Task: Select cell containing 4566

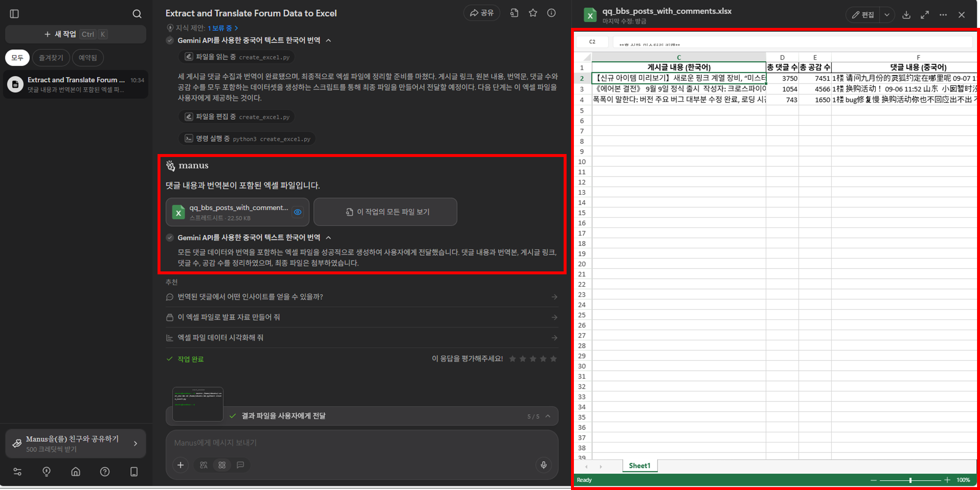Action: [x=815, y=89]
